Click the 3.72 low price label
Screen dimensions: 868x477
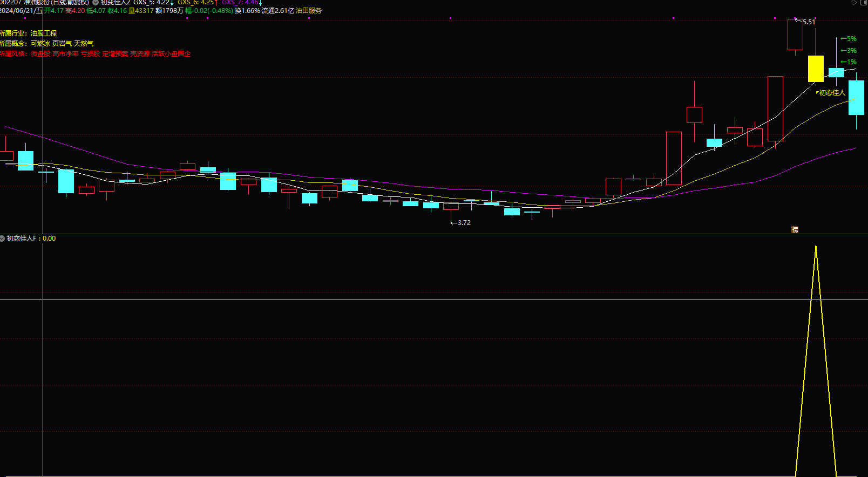click(464, 223)
